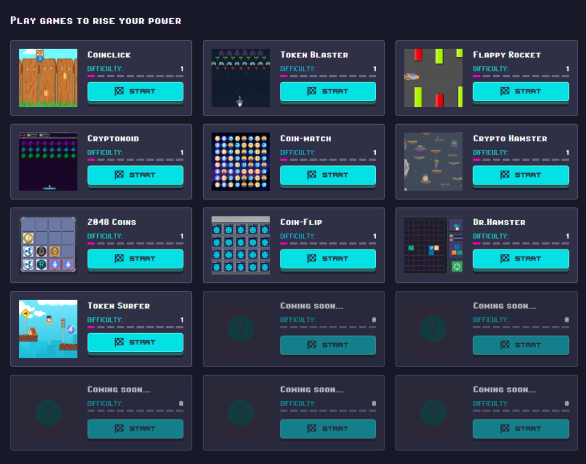
Task: Click the checkered flag icon on Coin-Flip Start
Action: pyautogui.click(x=312, y=259)
